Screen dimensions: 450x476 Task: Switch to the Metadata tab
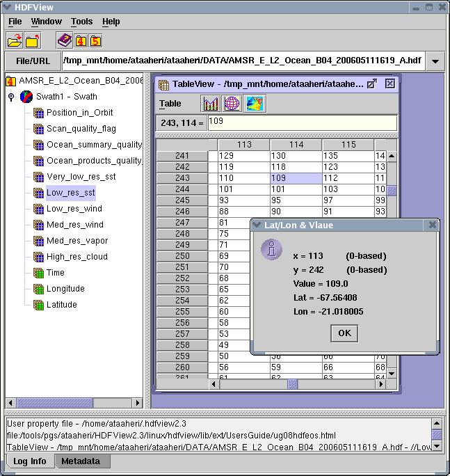click(x=80, y=461)
